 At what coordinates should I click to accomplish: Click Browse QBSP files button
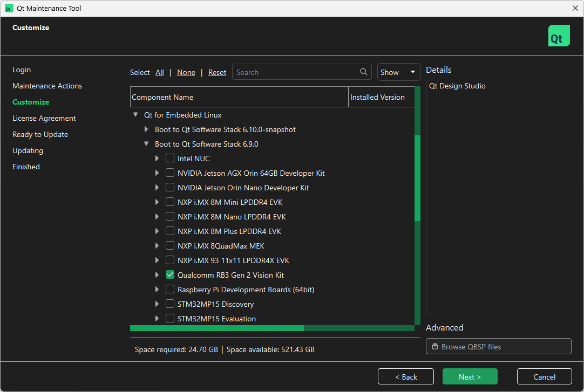pyautogui.click(x=498, y=347)
